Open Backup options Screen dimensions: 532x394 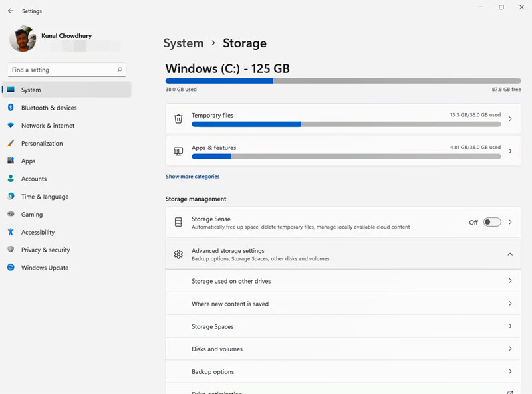343,372
